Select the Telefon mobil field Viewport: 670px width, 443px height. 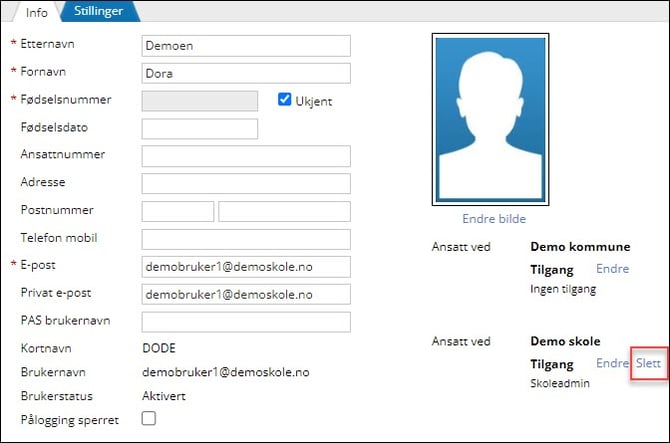[x=246, y=238]
